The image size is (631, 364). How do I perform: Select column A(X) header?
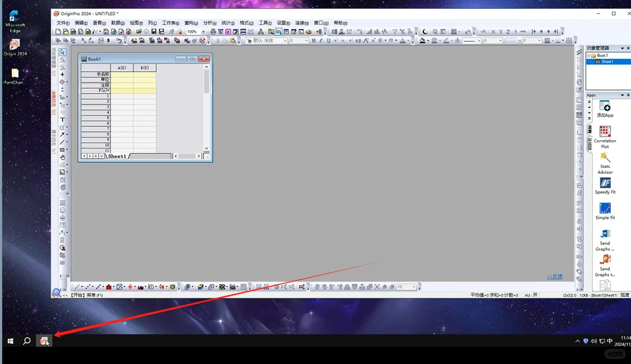tap(122, 68)
